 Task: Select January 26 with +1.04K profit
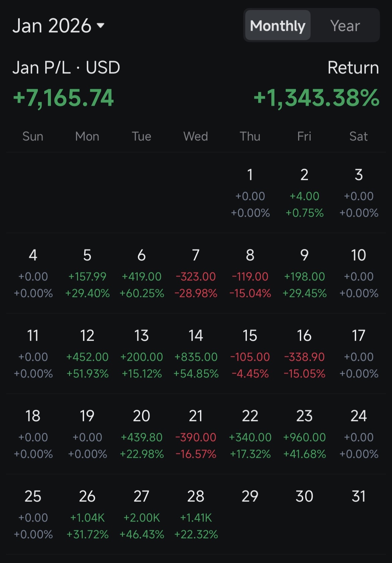(87, 514)
